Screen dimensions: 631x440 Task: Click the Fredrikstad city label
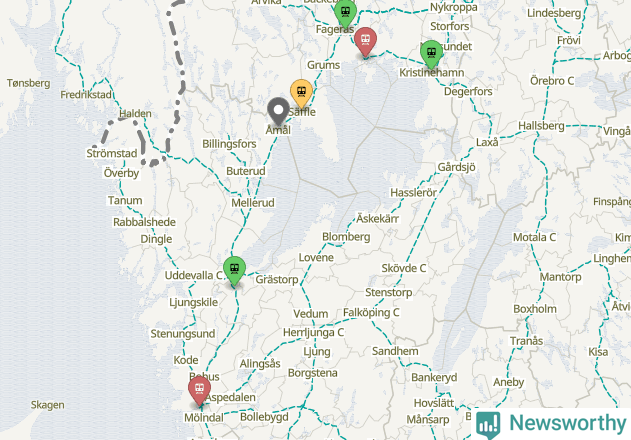click(86, 95)
